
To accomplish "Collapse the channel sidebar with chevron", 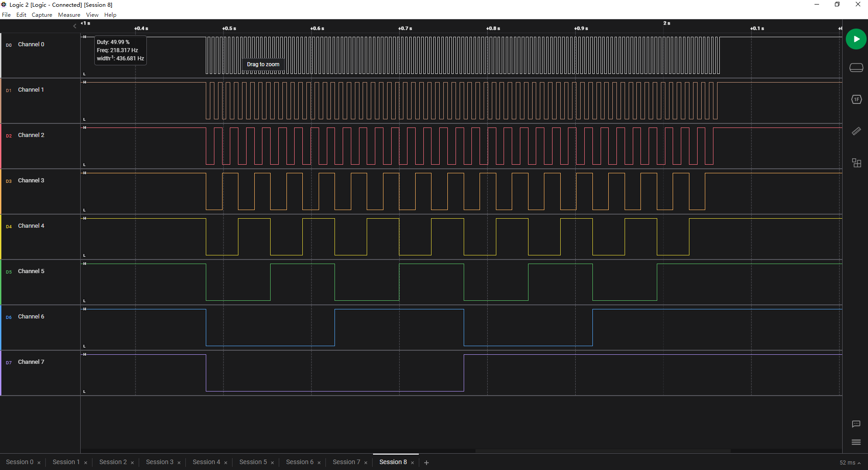I will (x=75, y=26).
